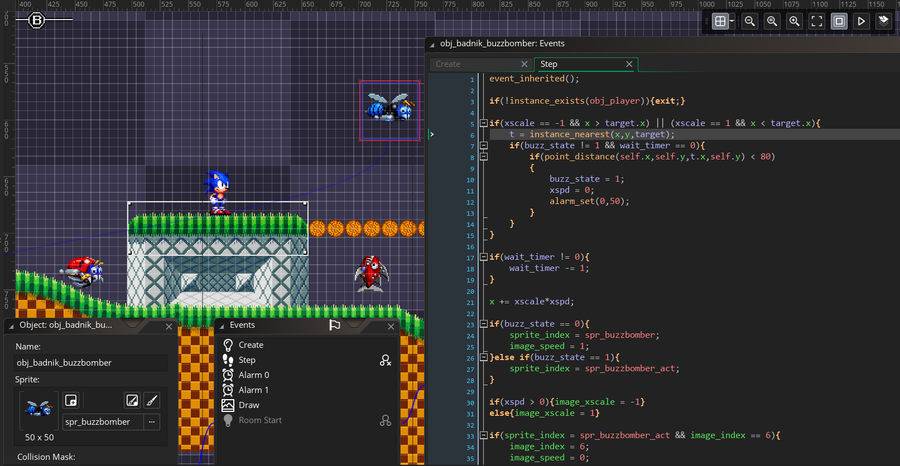The image size is (900, 466).
Task: Collapse the Object obj_badnik_bu... panel
Action: click(x=11, y=326)
